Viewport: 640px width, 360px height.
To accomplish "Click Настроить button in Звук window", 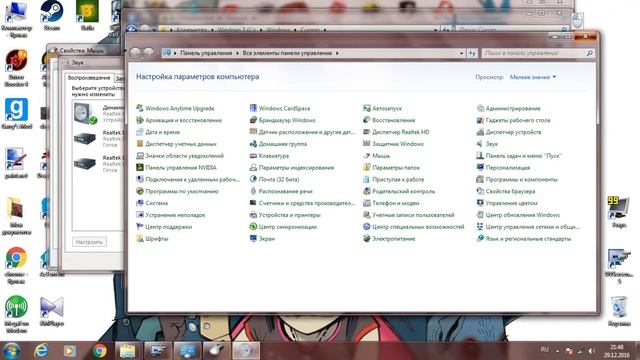I will 89,242.
